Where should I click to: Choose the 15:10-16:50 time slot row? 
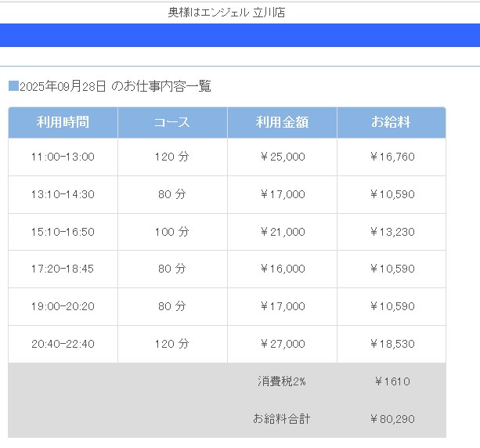click(63, 232)
